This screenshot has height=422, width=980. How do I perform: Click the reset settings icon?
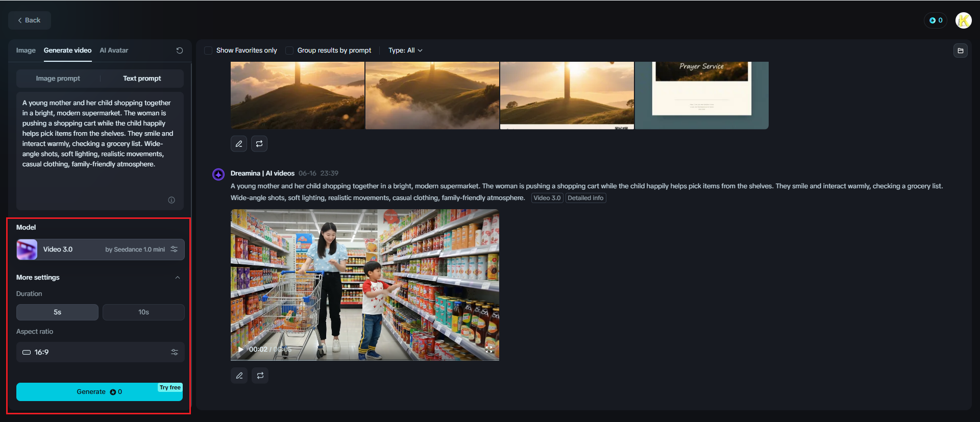coord(180,51)
